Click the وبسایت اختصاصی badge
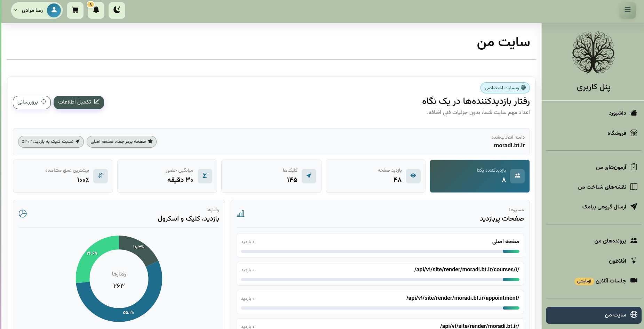 [x=505, y=88]
